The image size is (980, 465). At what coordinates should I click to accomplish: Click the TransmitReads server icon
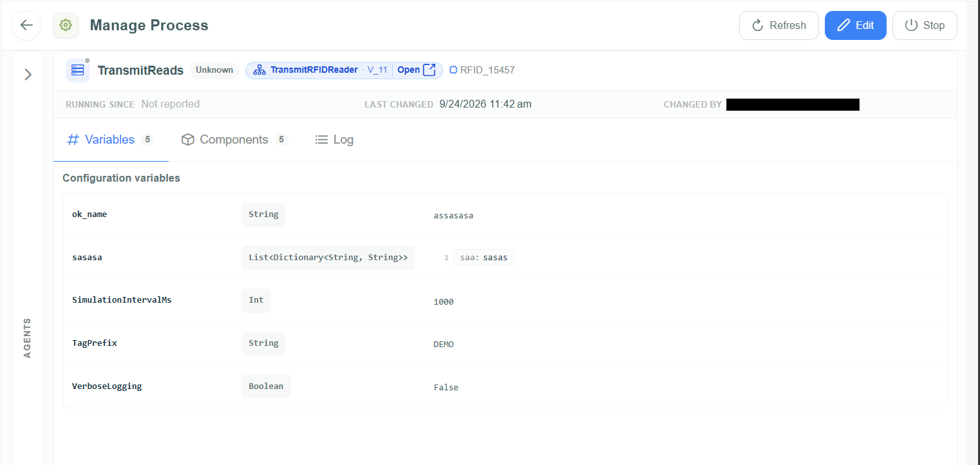(78, 70)
